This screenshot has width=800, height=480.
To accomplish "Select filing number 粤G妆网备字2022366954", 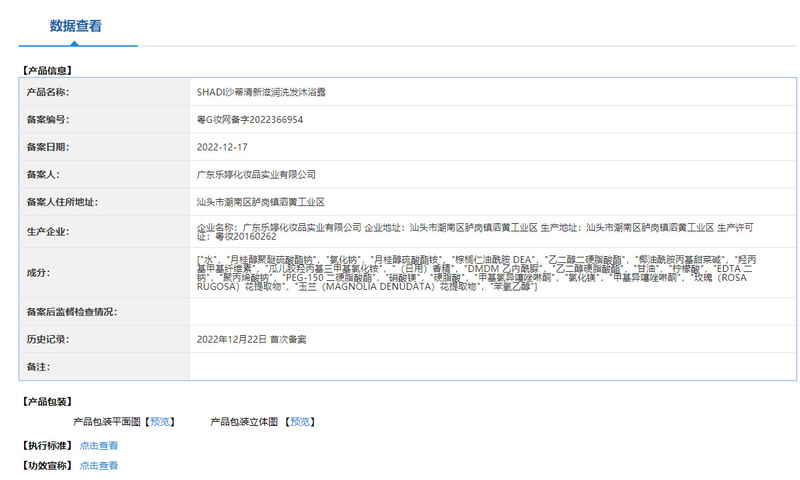I will pos(250,120).
